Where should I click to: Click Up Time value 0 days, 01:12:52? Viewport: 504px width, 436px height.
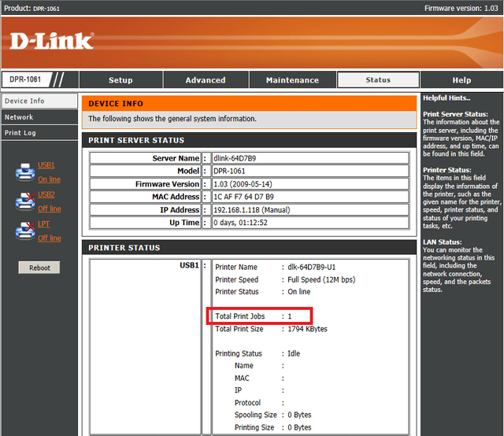pyautogui.click(x=240, y=223)
